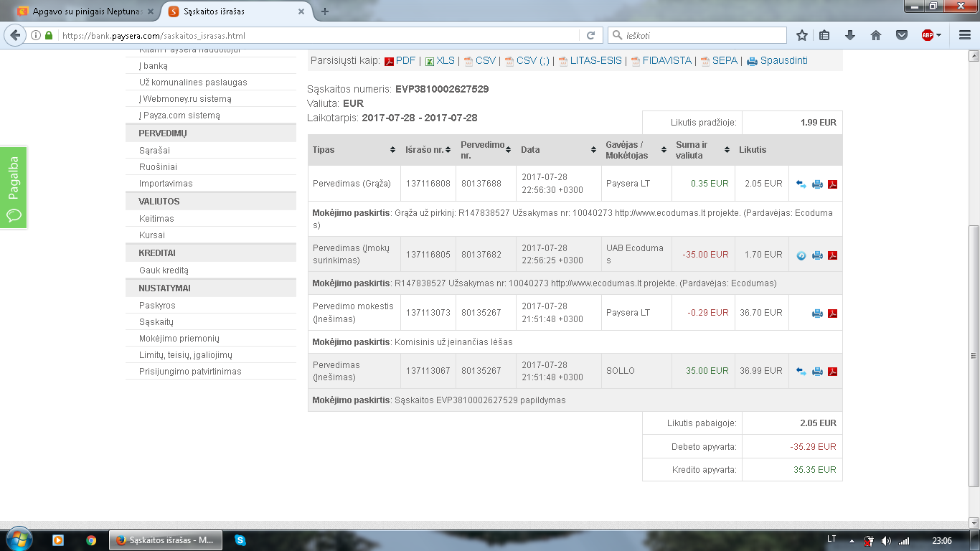The height and width of the screenshot is (551, 980).
Task: Open the PDF for the Pervedimo mokestis row
Action: pyautogui.click(x=833, y=314)
